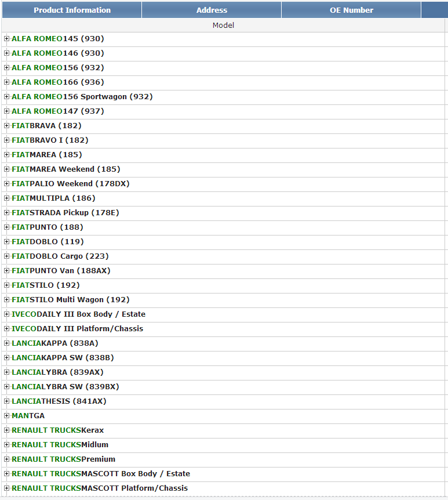
Task: Select ALFA ROMEO 145 (930) row text
Action: coord(58,39)
